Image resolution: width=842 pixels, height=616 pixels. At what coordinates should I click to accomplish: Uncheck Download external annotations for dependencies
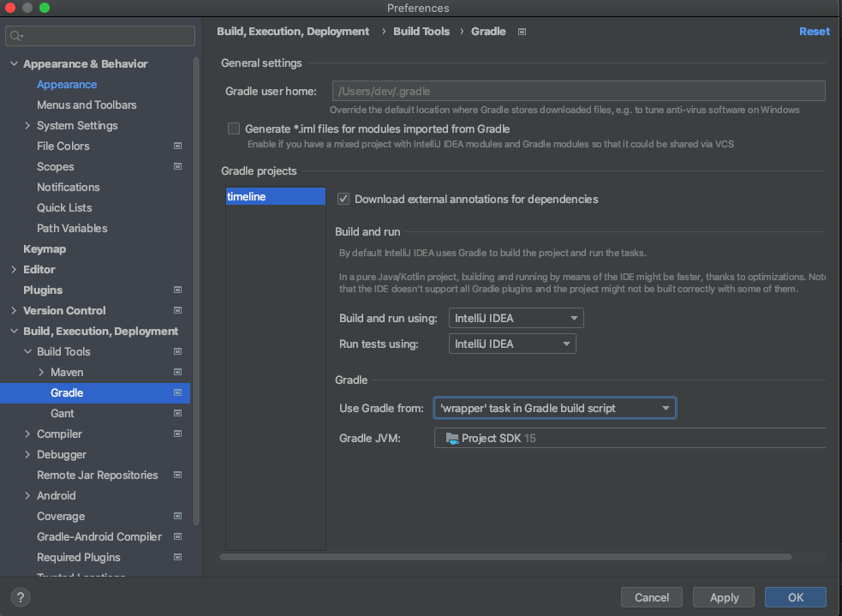click(x=343, y=199)
